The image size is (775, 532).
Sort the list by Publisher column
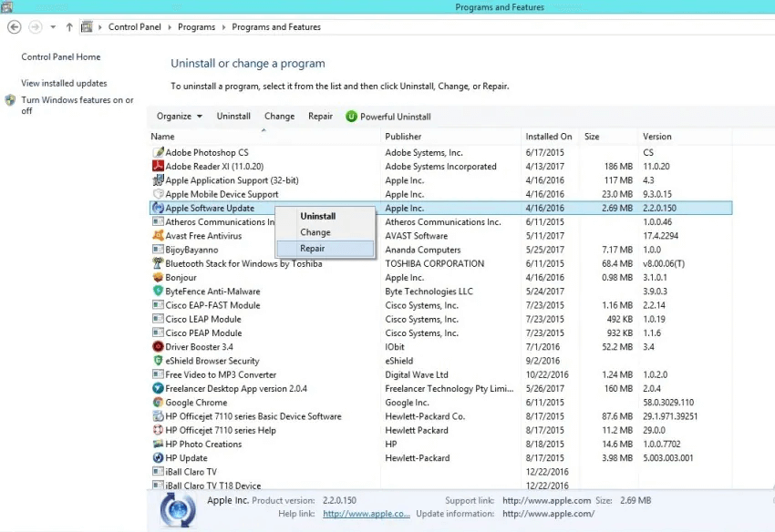coord(403,137)
